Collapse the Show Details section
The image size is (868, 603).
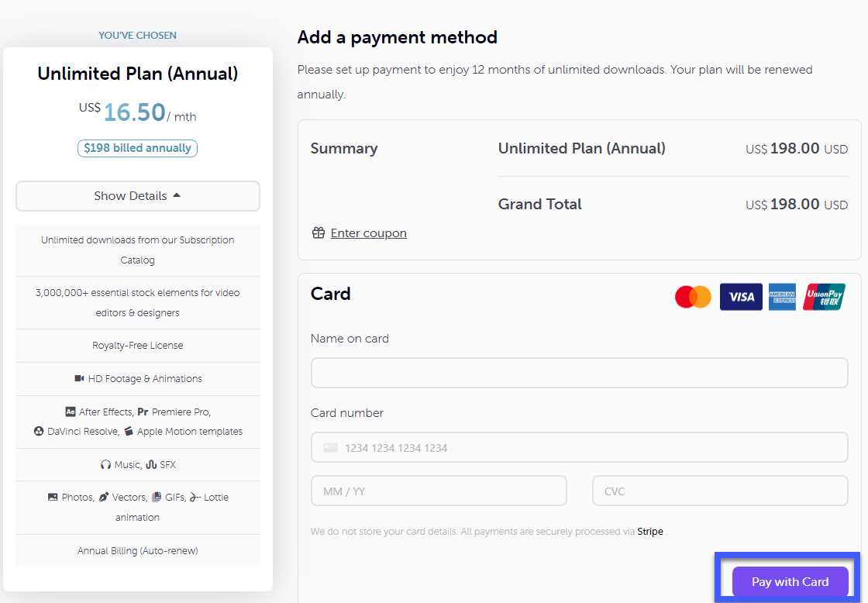(x=138, y=196)
